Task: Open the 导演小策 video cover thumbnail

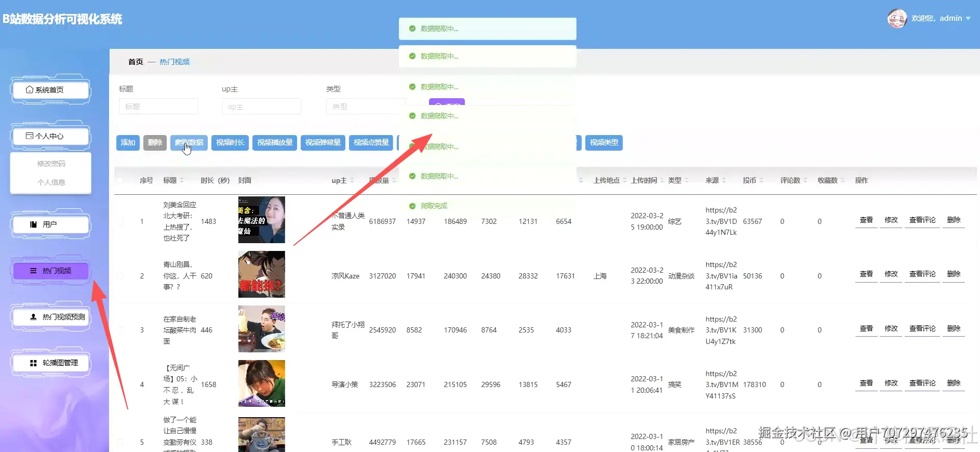Action: click(x=262, y=383)
